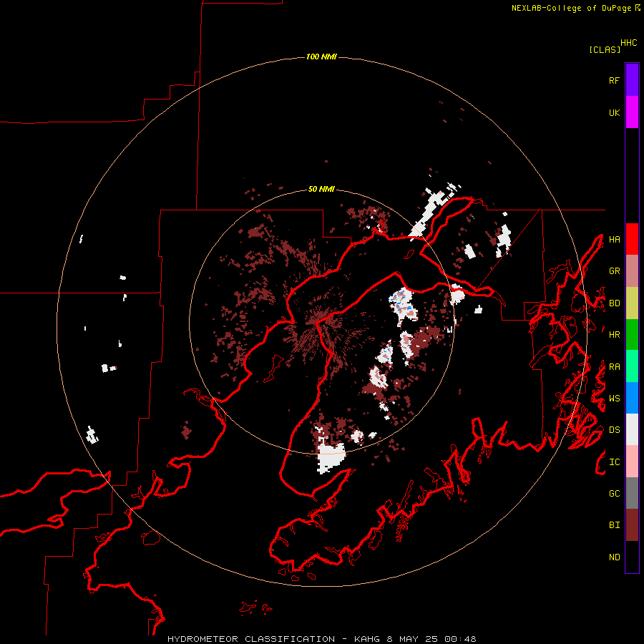Screen dimensions: 644x644
Task: Click the RA light-green legend swatch
Action: pos(632,366)
